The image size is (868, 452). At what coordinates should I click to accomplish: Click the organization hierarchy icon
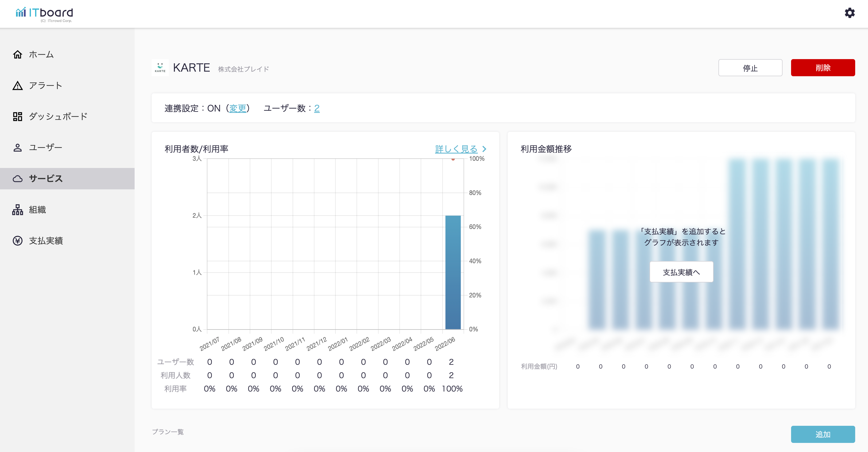18,210
